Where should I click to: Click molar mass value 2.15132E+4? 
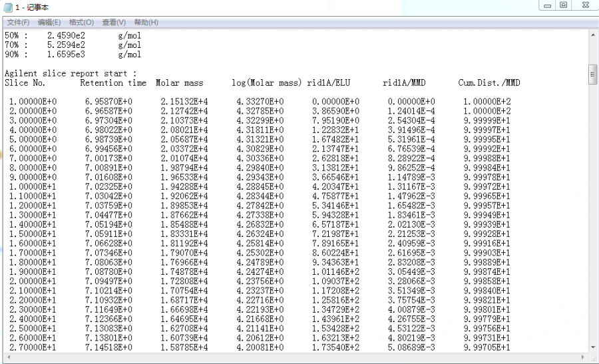coord(184,102)
